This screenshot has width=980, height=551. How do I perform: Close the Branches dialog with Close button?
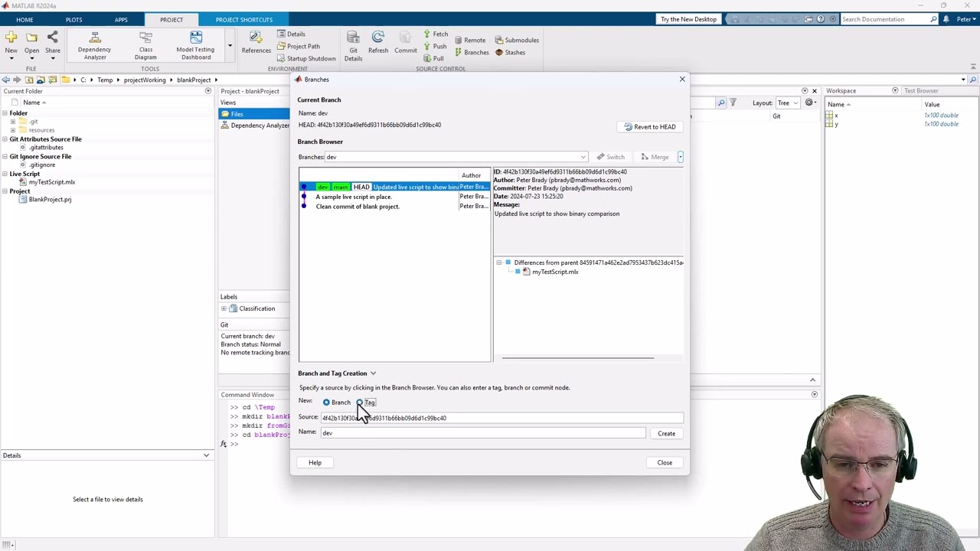click(x=665, y=462)
